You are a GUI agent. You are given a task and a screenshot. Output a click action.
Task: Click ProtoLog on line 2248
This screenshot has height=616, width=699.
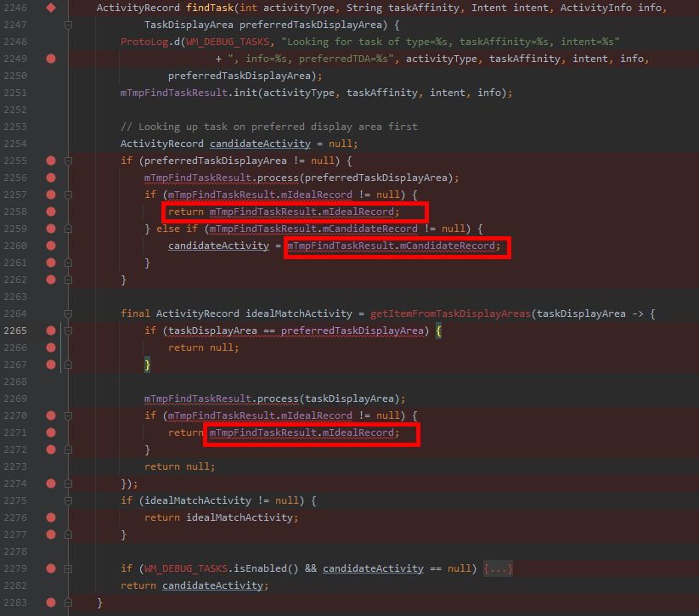[144, 42]
